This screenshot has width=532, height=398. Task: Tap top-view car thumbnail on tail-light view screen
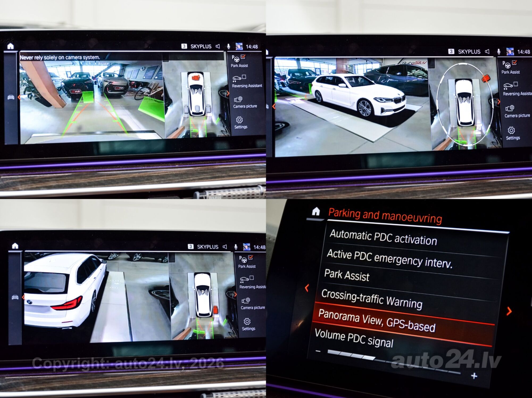[x=203, y=295]
